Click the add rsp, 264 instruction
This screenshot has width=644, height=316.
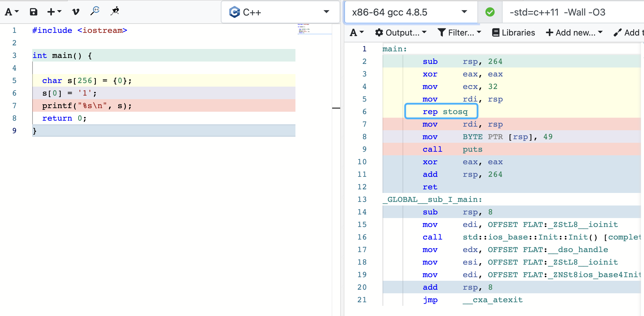463,174
